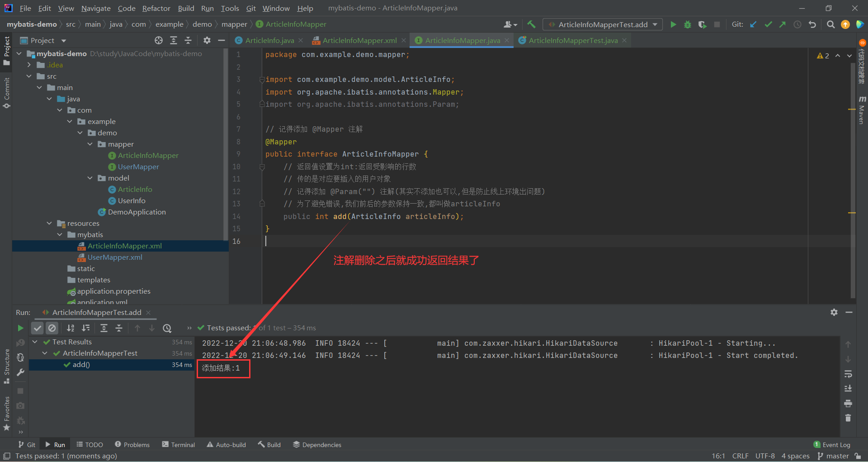Image resolution: width=868 pixels, height=462 pixels.
Task: Open the TODO tool window
Action: click(x=90, y=445)
